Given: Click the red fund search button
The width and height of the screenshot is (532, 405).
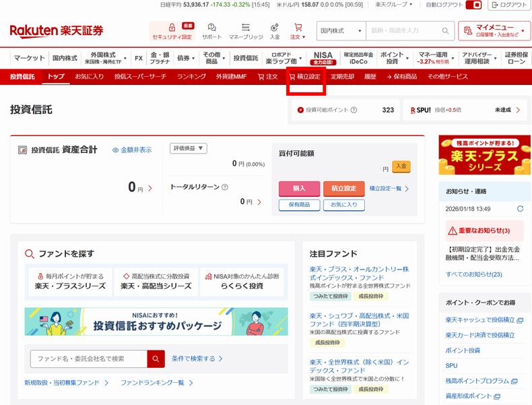Looking at the screenshot, I should 156,359.
